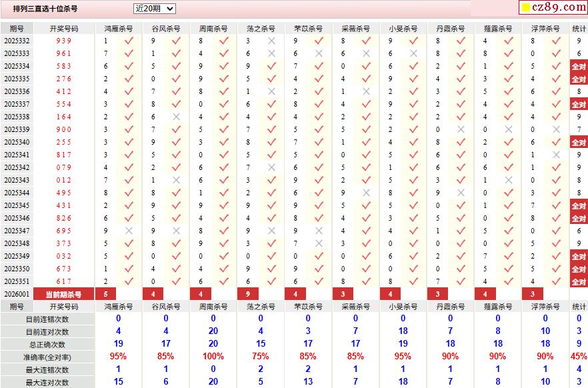Image resolution: width=588 pixels, height=388 pixels.
Task: Click winning number 939 in row 2025332
Action: coord(63,41)
